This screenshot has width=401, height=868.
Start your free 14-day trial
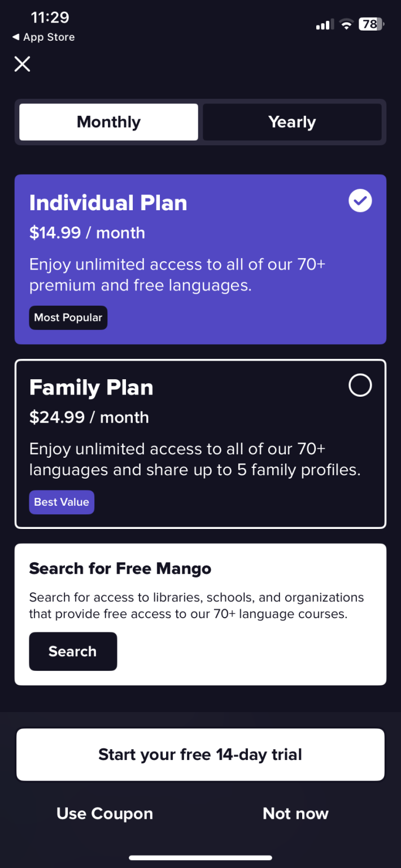pyautogui.click(x=200, y=755)
